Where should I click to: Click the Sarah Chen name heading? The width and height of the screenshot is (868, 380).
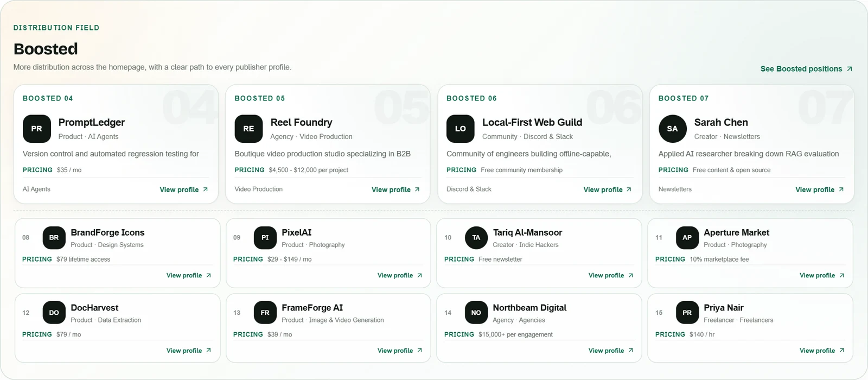click(x=721, y=123)
